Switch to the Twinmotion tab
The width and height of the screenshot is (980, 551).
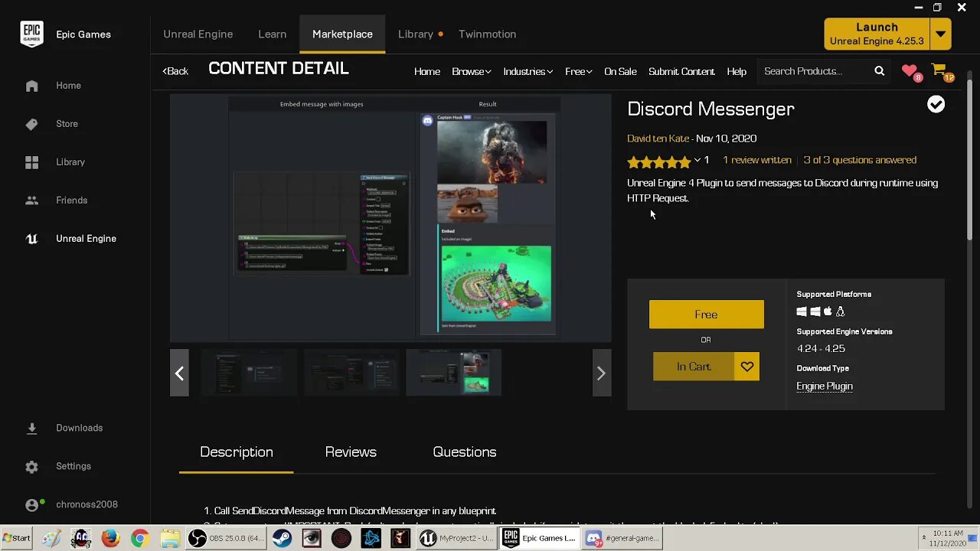tap(487, 34)
